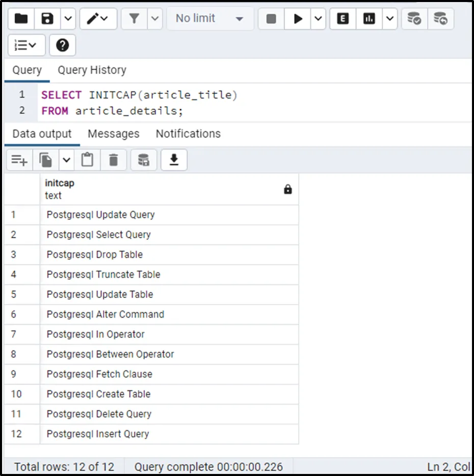The width and height of the screenshot is (474, 476).
Task: Open the No limit rows dropdown
Action: [209, 19]
